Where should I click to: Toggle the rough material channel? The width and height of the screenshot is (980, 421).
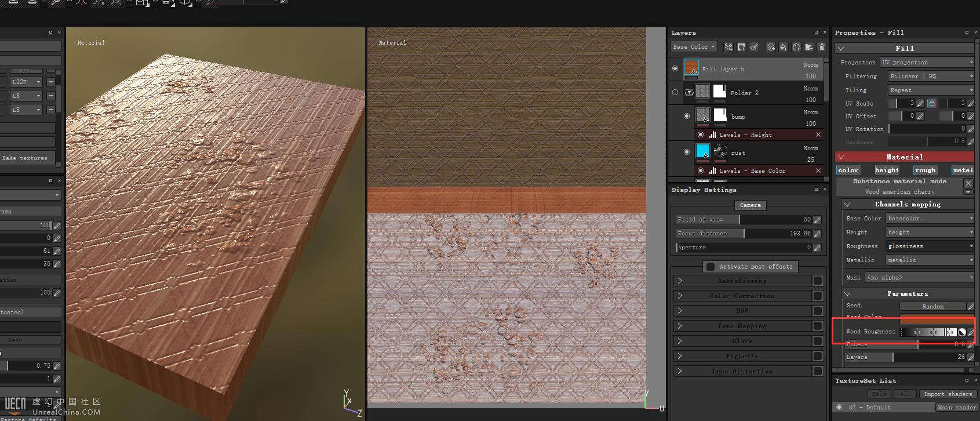point(925,170)
